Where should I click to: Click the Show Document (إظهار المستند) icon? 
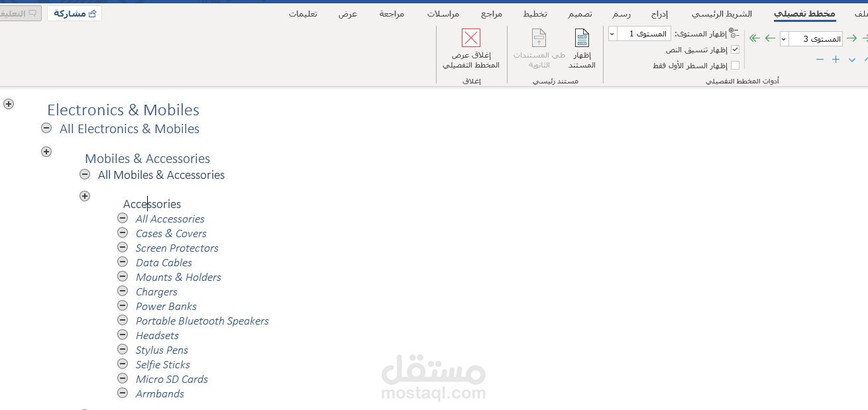(x=582, y=38)
